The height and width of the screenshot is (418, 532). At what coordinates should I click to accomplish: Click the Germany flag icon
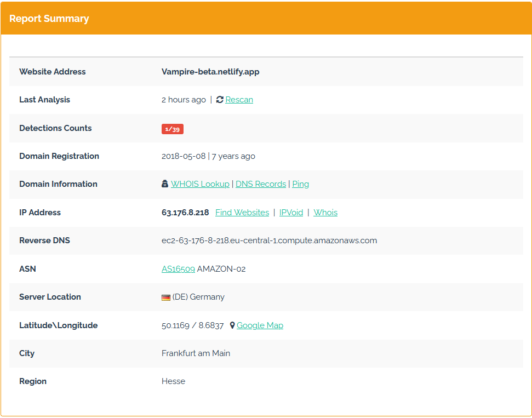(166, 297)
